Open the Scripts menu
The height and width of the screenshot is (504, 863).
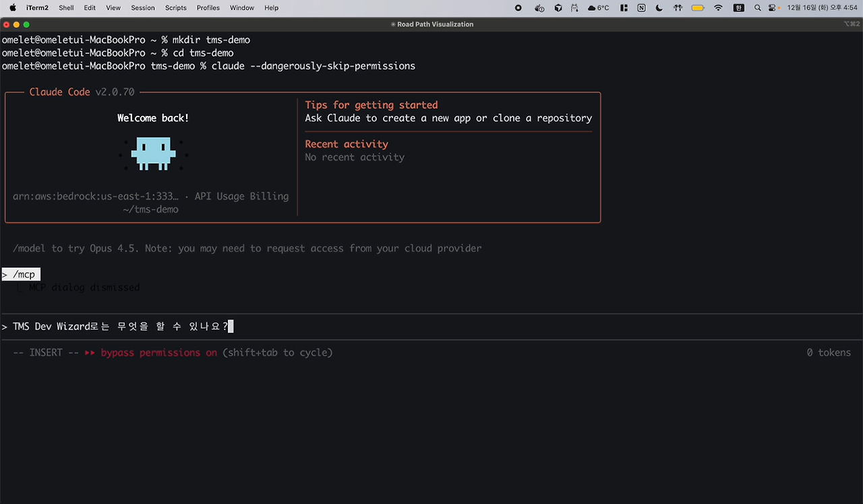175,8
